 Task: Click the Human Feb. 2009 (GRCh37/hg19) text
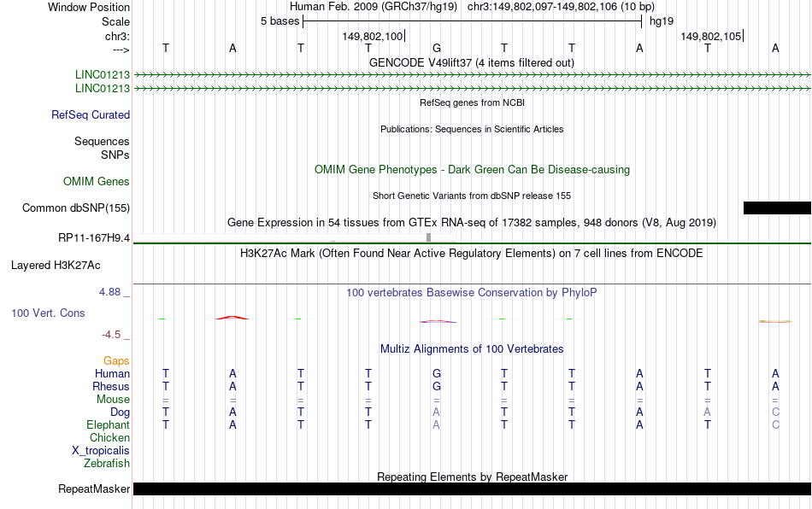click(x=374, y=7)
